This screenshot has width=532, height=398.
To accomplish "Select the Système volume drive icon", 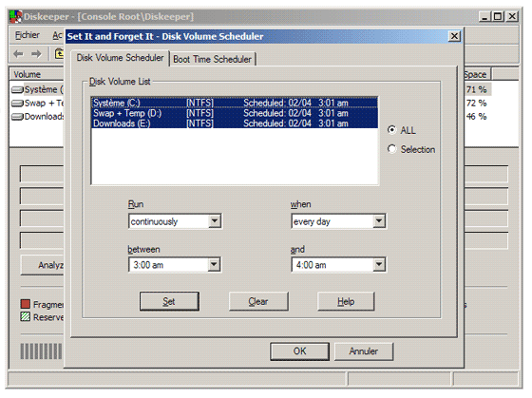I will pyautogui.click(x=17, y=90).
